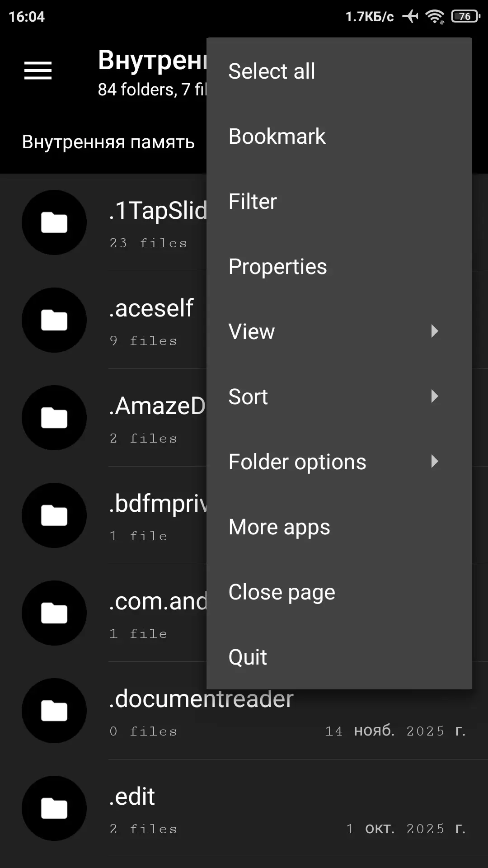
Task: Tap the Внутренняя память breadcrumb path
Action: coord(108,142)
